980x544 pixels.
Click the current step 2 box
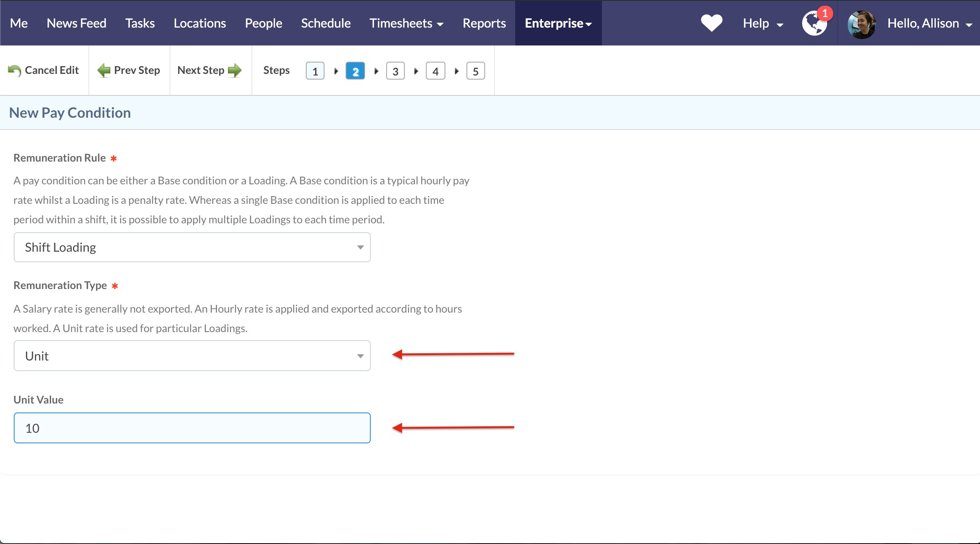click(355, 71)
